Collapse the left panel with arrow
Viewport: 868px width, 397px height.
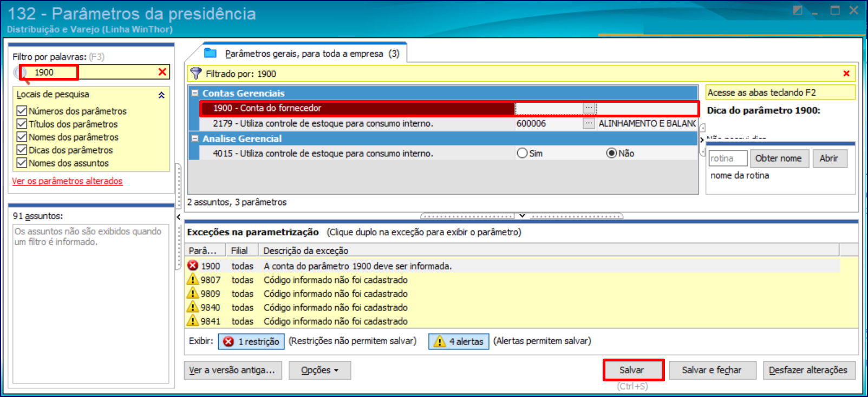178,217
